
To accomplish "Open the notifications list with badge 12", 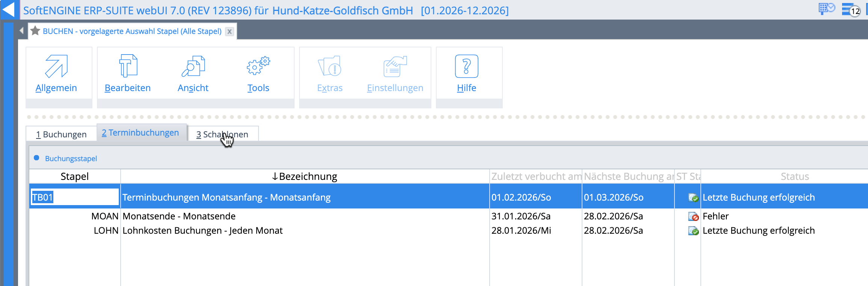I will coord(850,10).
